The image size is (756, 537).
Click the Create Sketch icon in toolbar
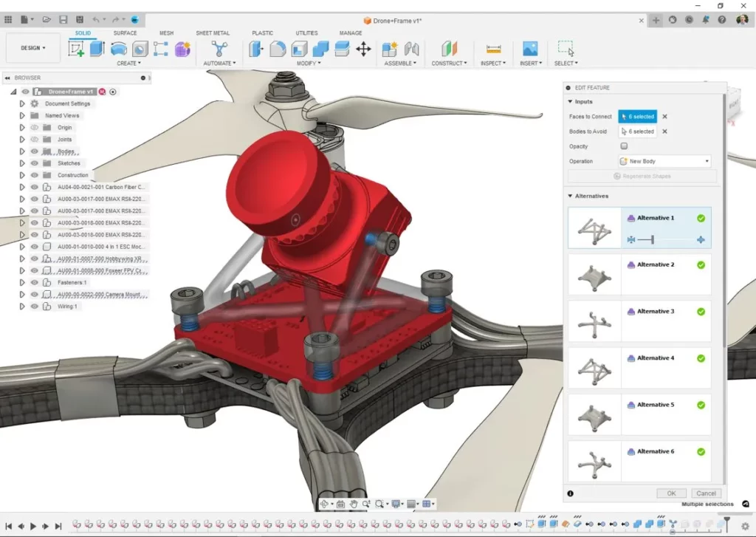tap(76, 49)
